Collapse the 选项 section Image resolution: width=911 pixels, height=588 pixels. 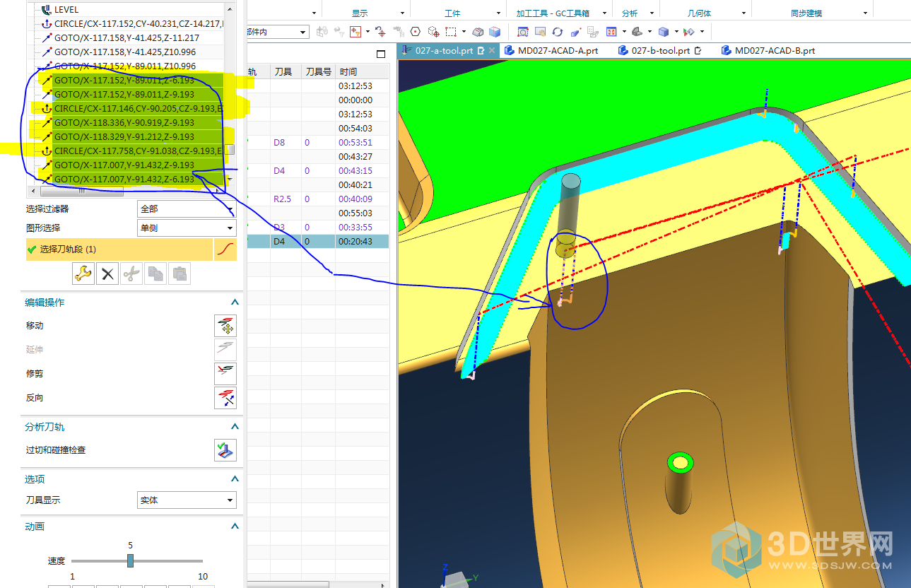(x=235, y=479)
